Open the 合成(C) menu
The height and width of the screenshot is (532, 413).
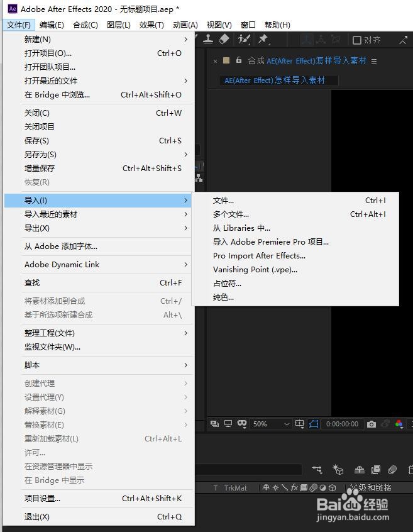(x=85, y=25)
